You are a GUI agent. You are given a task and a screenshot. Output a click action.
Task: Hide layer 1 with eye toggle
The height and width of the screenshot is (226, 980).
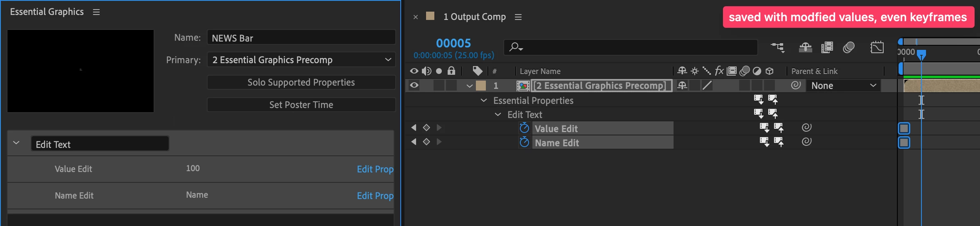(414, 85)
